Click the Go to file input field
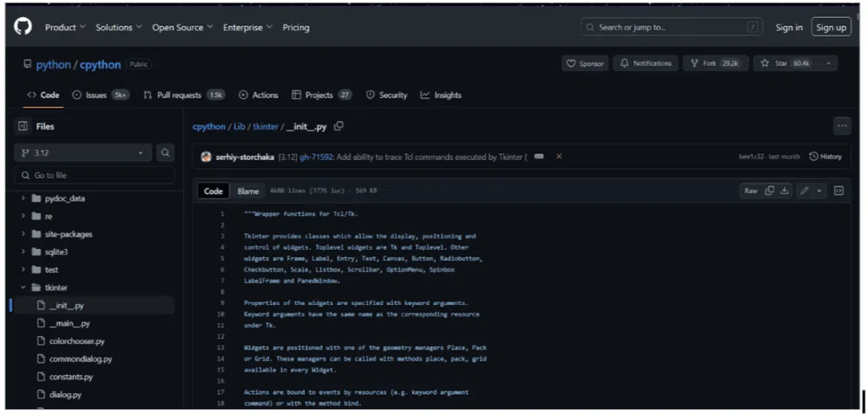 pos(93,175)
